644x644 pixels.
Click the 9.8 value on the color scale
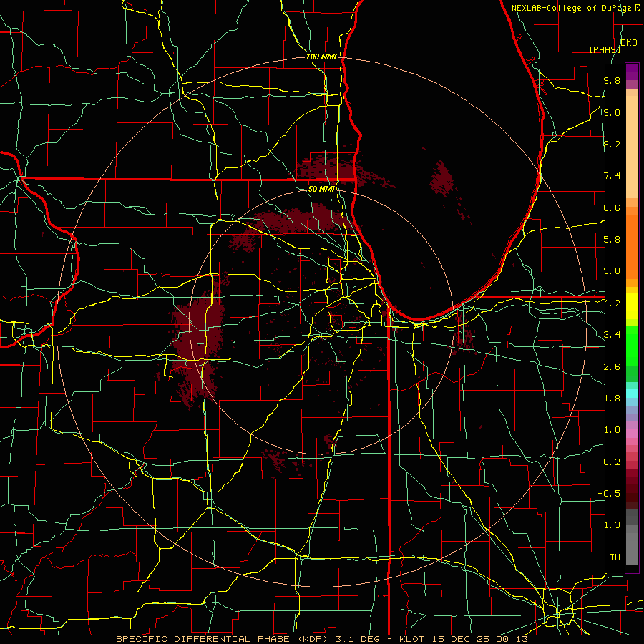point(612,80)
